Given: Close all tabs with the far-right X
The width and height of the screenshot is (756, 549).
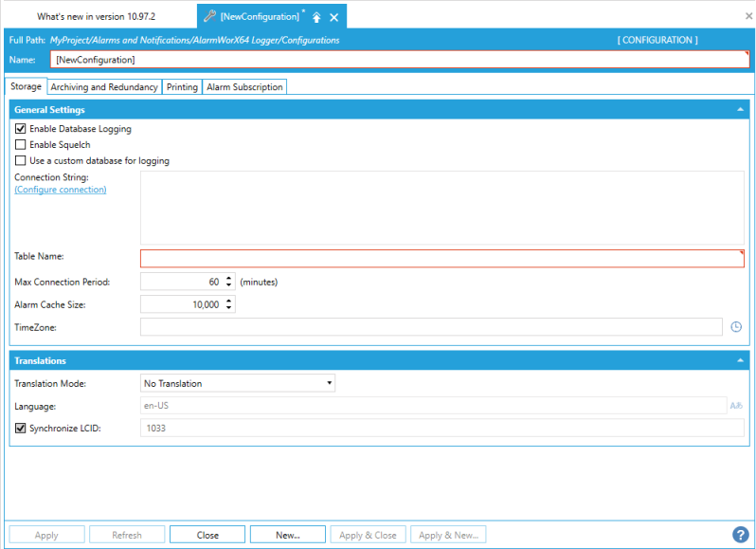Looking at the screenshot, I should coord(748,16).
